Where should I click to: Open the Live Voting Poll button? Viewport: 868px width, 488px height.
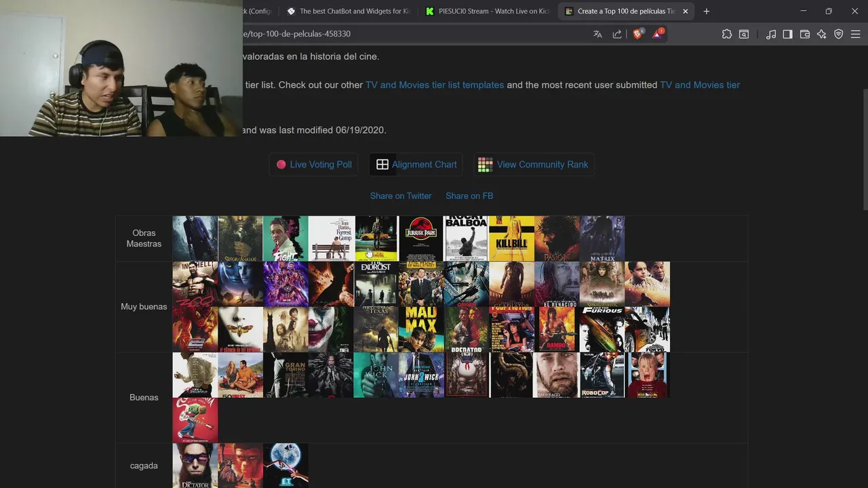[314, 165]
